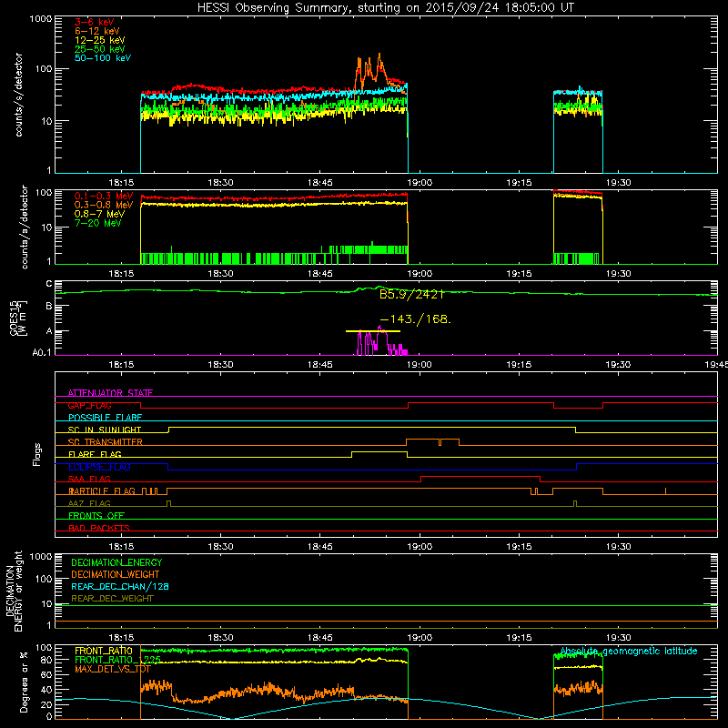This screenshot has height=728, width=728.
Task: Select the PARTICLE_FLAG label
Action: pyautogui.click(x=102, y=491)
